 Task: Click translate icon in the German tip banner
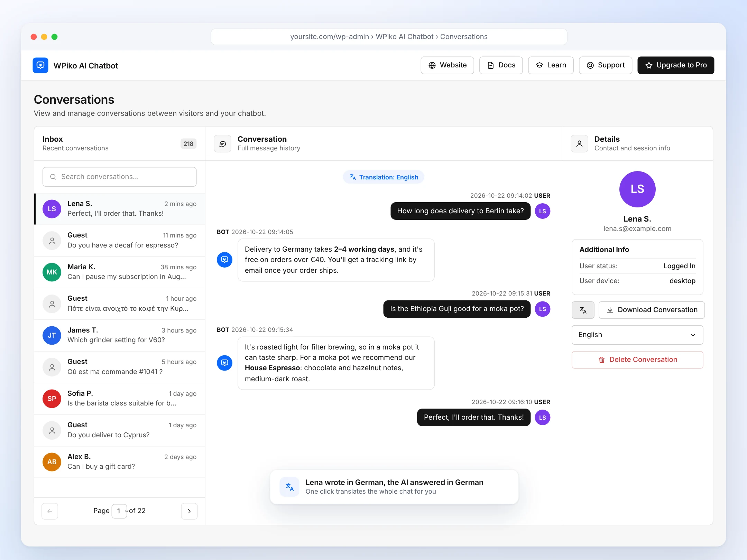(289, 487)
